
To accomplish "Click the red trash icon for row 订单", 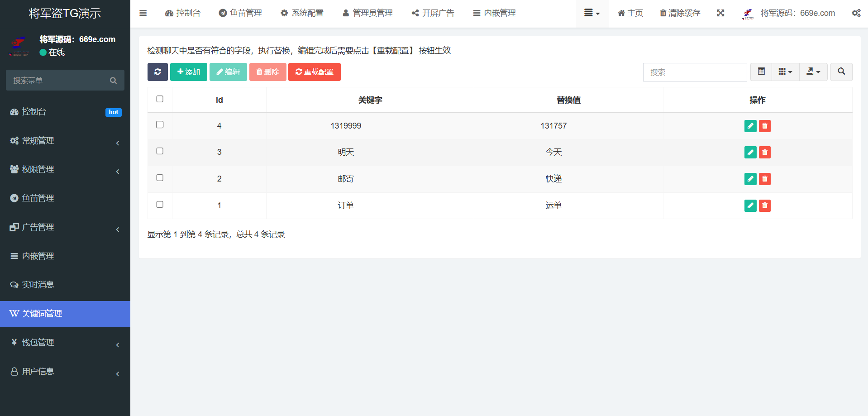I will 764,206.
